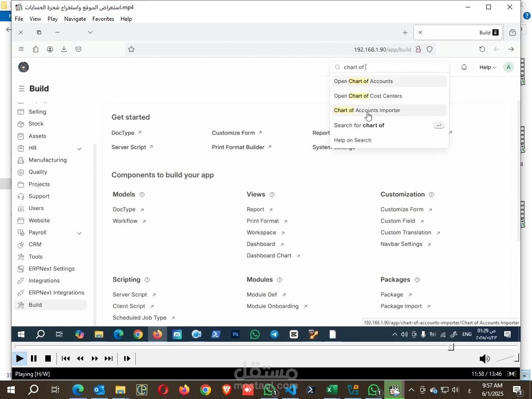This screenshot has width=532, height=399.
Task: Open ERPNext Integrations in sidebar
Action: [x=56, y=292]
